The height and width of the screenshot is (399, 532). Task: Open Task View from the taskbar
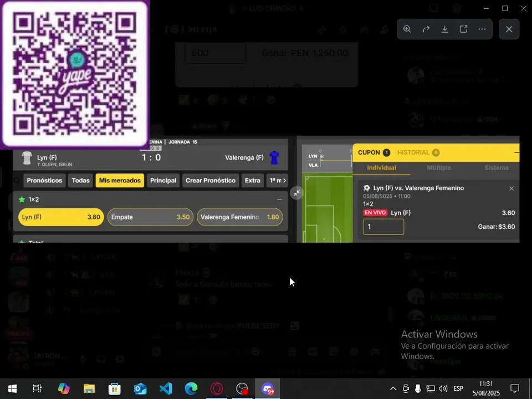pyautogui.click(x=37, y=388)
